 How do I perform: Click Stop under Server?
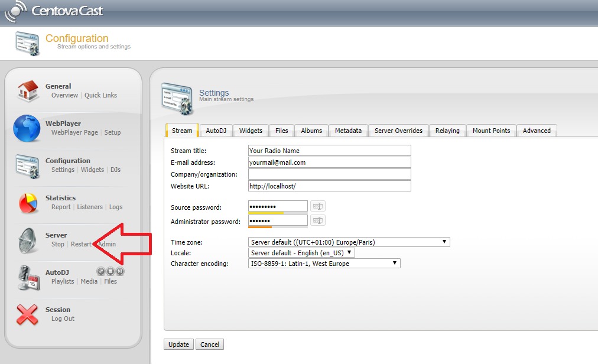tap(57, 244)
